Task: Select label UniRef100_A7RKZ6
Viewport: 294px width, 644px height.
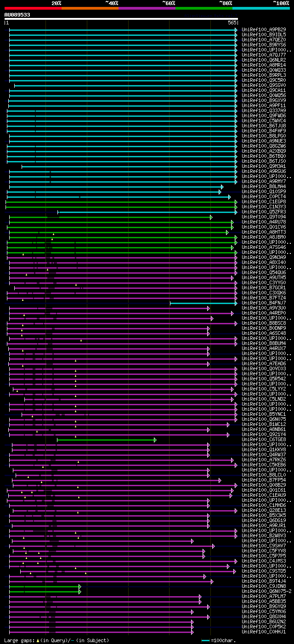Action: pos(264,460)
